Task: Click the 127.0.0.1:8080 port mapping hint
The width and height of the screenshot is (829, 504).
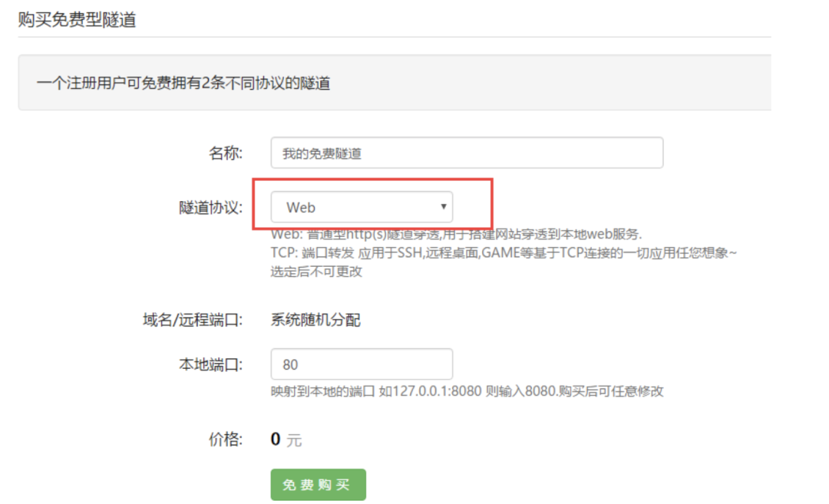Action: (x=467, y=391)
